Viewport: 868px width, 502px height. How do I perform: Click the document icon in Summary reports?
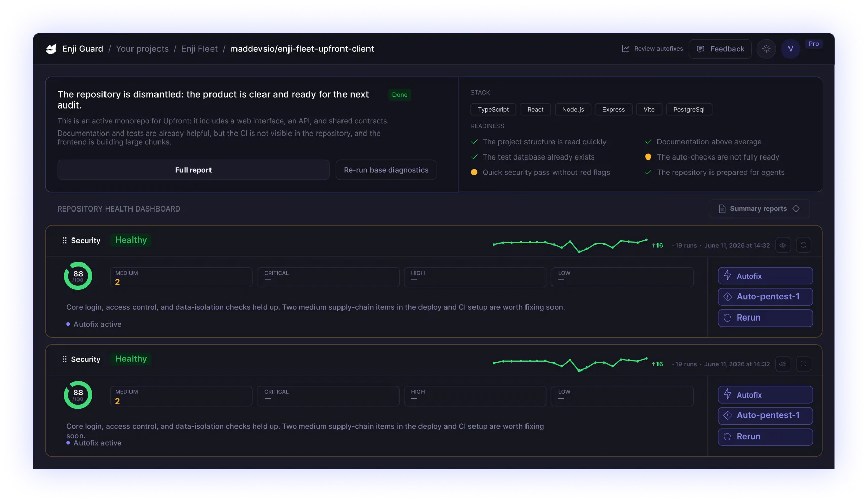pyautogui.click(x=722, y=208)
